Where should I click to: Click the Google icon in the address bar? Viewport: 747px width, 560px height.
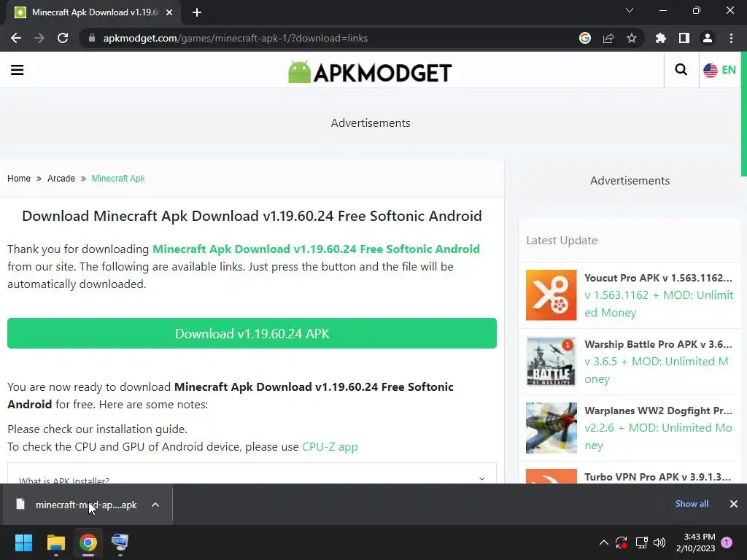[585, 38]
